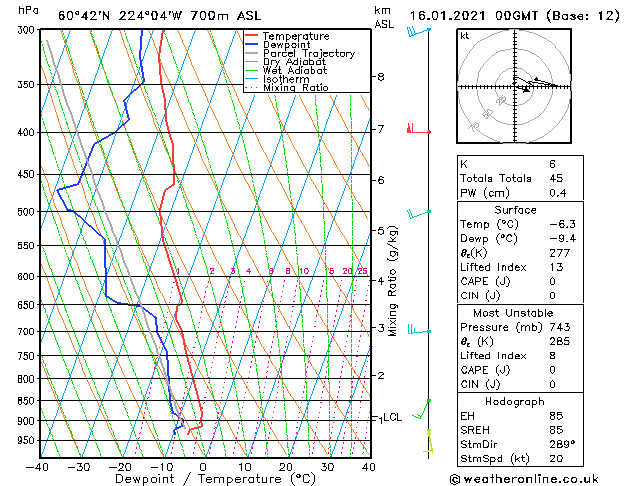Click the -40 temperature axis label
Screen dimensions: 629x486
tap(37, 467)
